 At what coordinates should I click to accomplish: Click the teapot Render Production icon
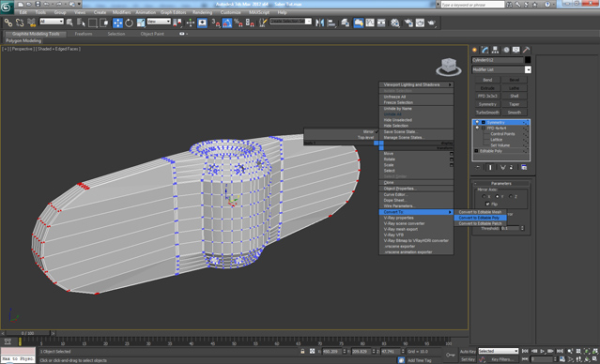432,23
